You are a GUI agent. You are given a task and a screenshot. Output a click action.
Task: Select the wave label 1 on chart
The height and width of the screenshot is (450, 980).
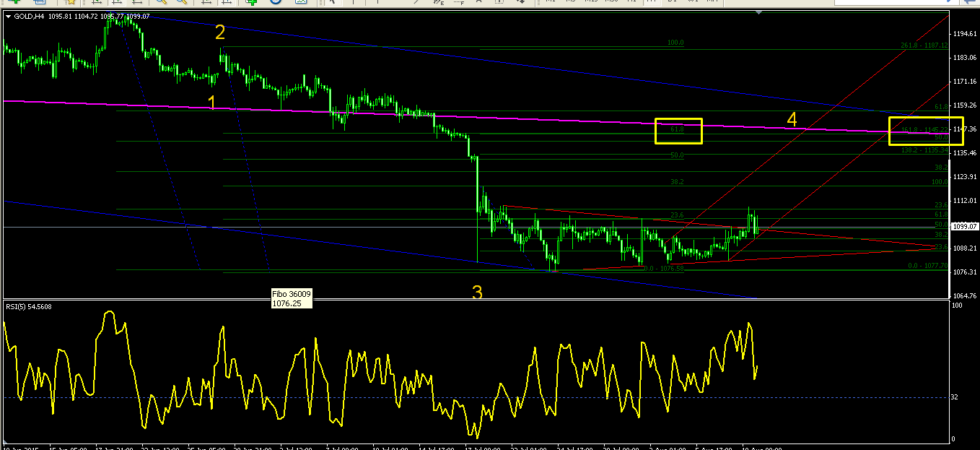(212, 101)
